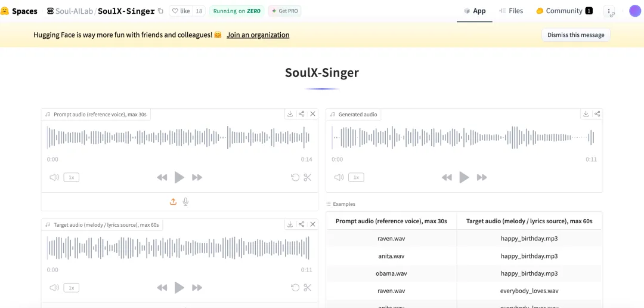Rewind the prompt audio
This screenshot has width=644, height=308.
tap(162, 177)
